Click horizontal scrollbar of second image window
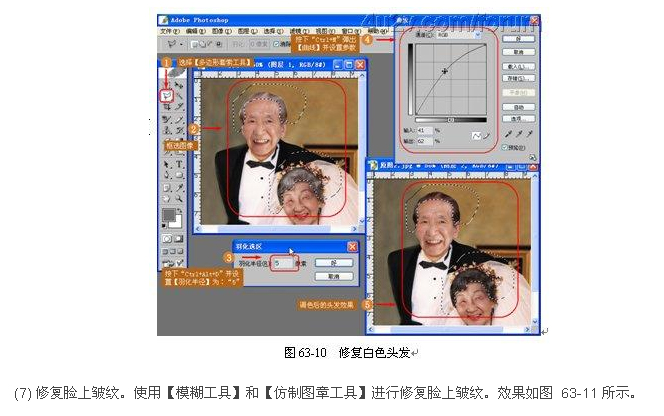Screen dimensions: 664x416 click(x=449, y=329)
